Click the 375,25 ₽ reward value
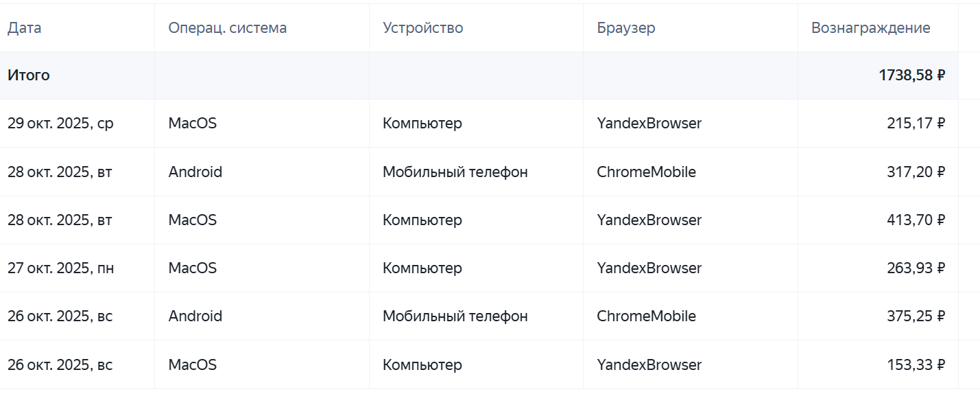 (916, 316)
